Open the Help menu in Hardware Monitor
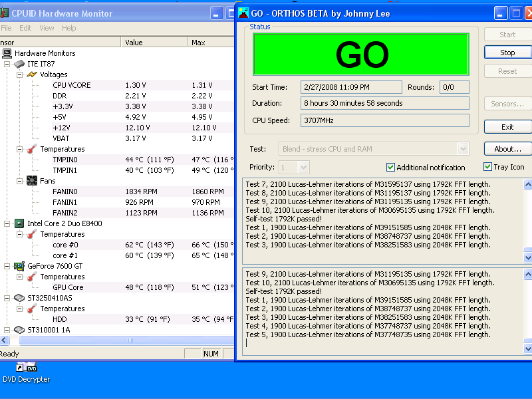 coord(69,28)
